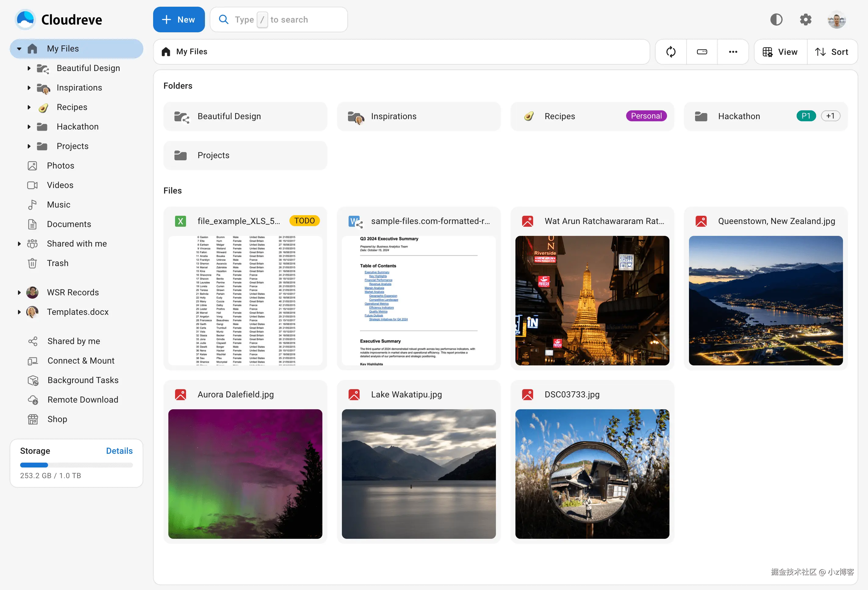This screenshot has height=590, width=868.
Task: Open the storage Details link
Action: [119, 451]
